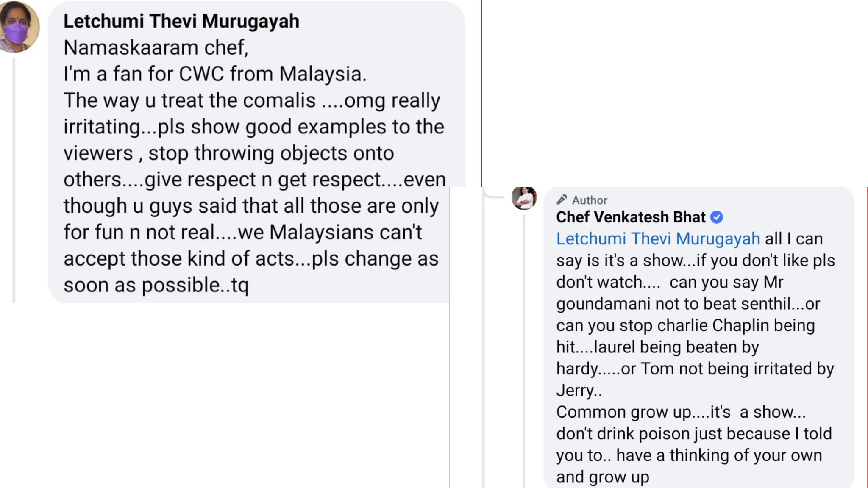Click the "and grow up" closing line
Image resolution: width=868 pixels, height=488 pixels.
pyautogui.click(x=603, y=477)
